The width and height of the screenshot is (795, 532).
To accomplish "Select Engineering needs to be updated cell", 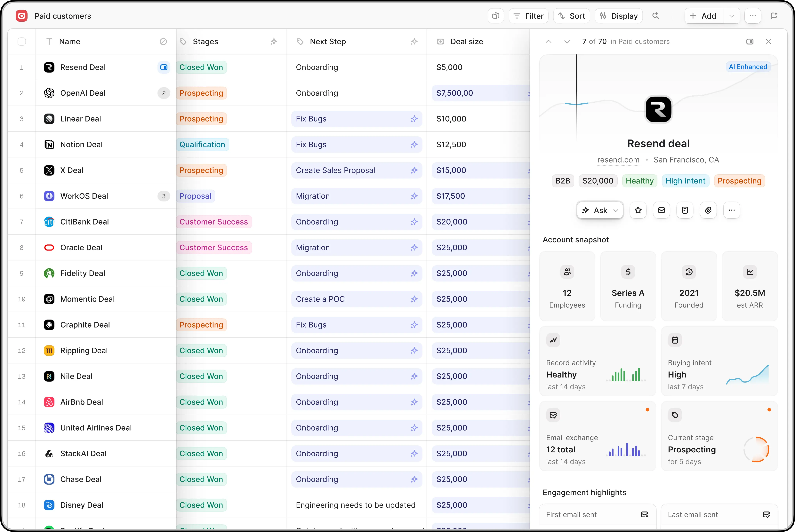I will (x=357, y=505).
